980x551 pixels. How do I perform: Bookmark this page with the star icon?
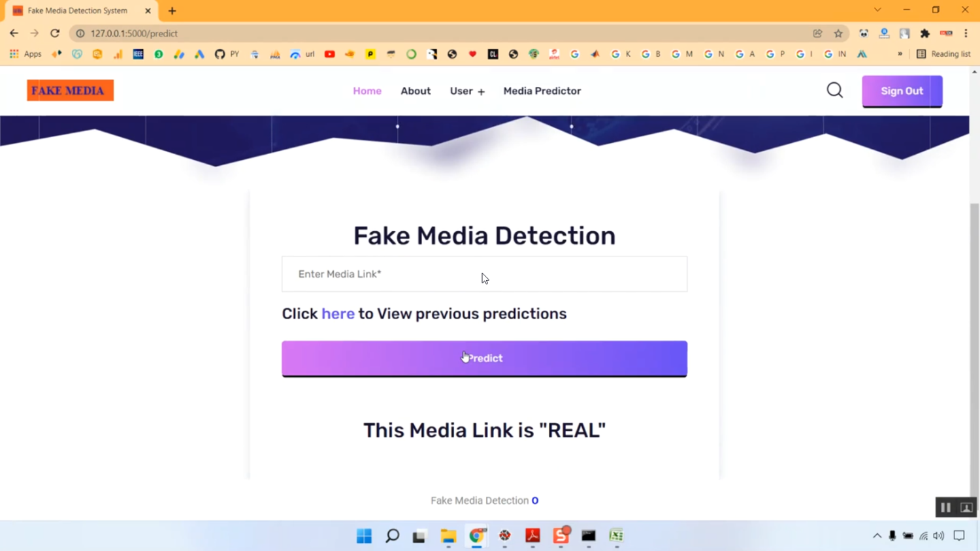[838, 33]
